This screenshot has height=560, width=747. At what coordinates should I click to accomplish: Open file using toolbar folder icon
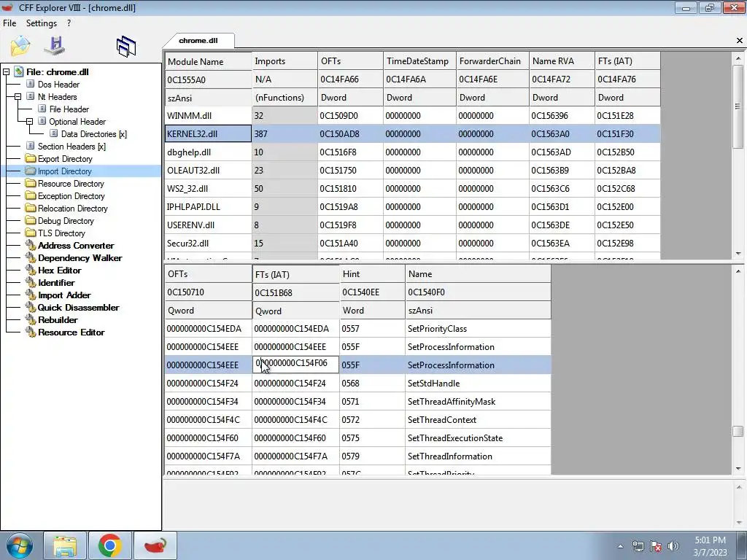(20, 46)
